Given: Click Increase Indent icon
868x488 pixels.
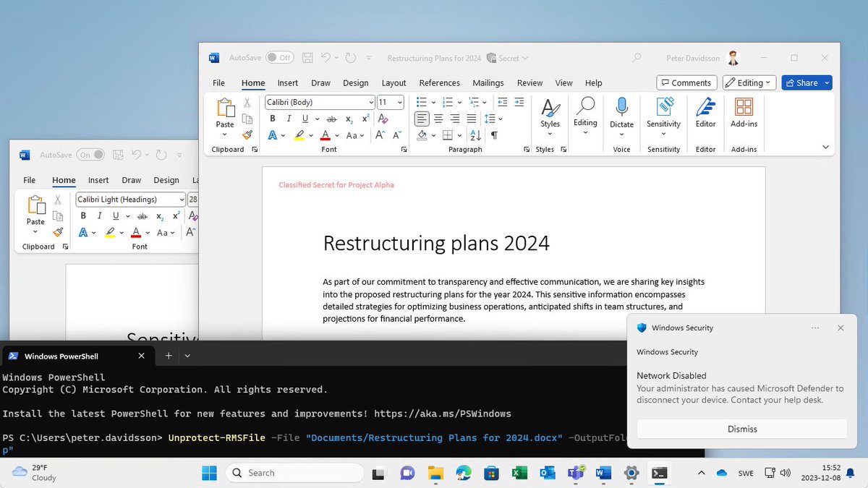Looking at the screenshot, I should [519, 102].
